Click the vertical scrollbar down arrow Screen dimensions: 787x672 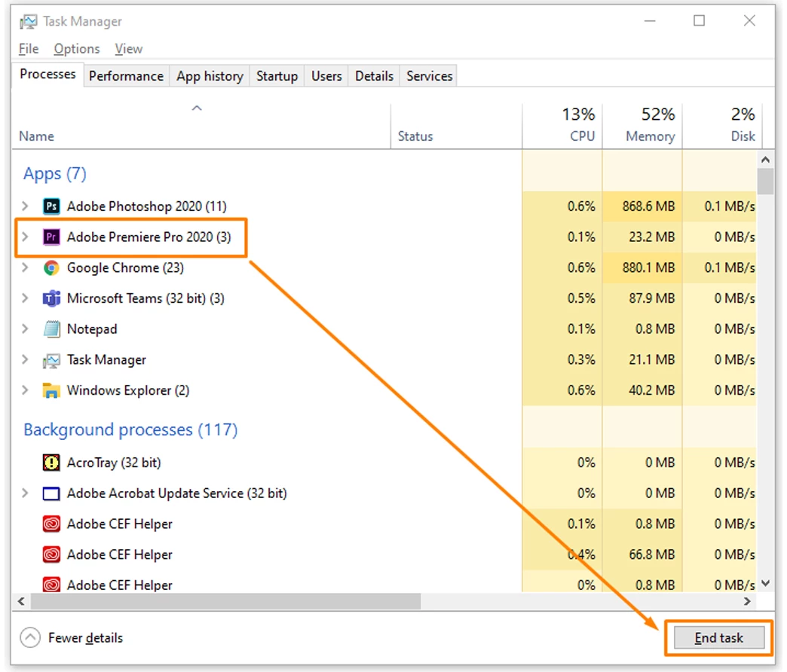click(x=765, y=583)
